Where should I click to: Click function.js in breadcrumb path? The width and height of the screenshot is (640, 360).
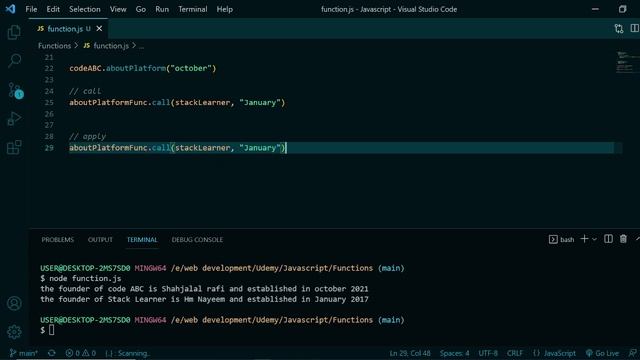[x=106, y=46]
